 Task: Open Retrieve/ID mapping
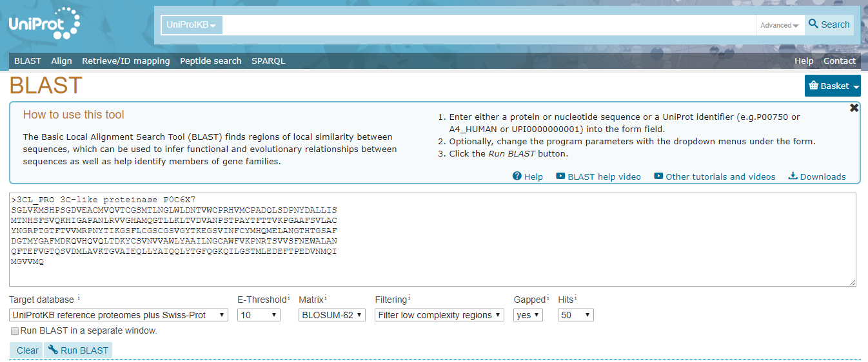coord(126,61)
